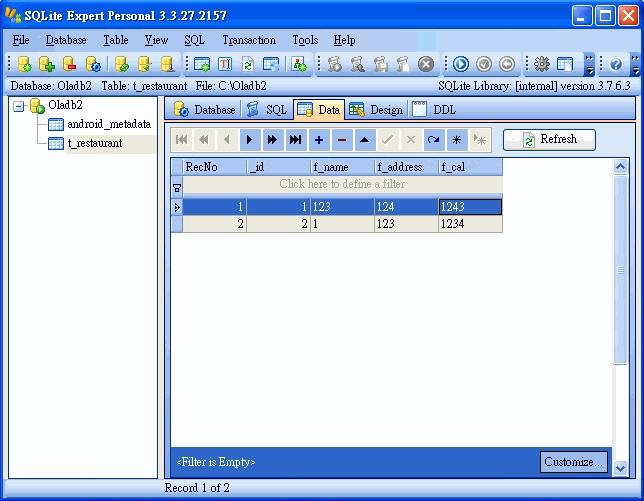
Task: Click the blue Begin Transaction play icon
Action: pos(461,64)
